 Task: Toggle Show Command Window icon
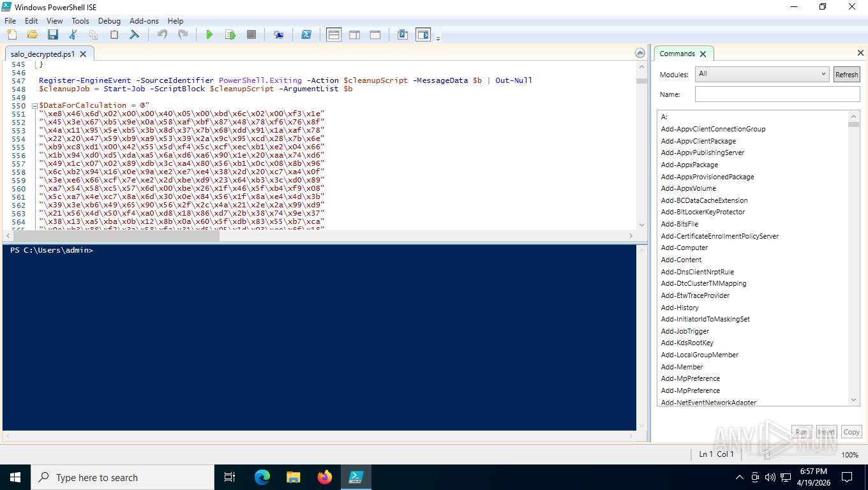point(403,34)
